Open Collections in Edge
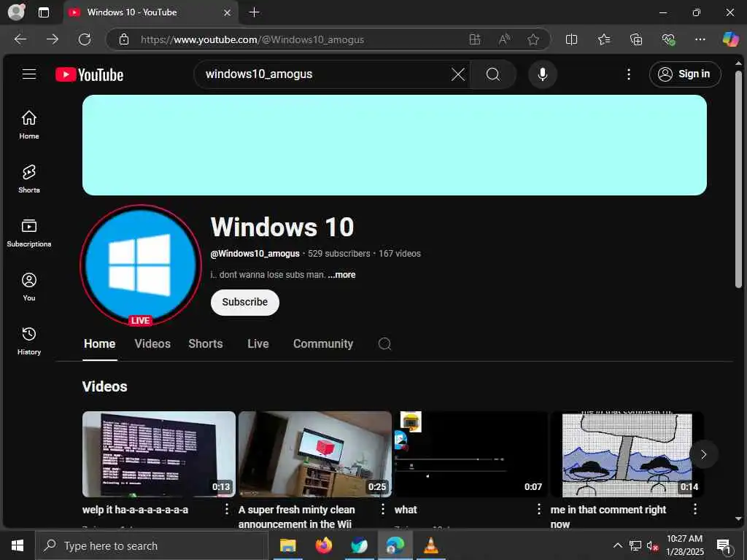This screenshot has height=560, width=747. click(636, 39)
